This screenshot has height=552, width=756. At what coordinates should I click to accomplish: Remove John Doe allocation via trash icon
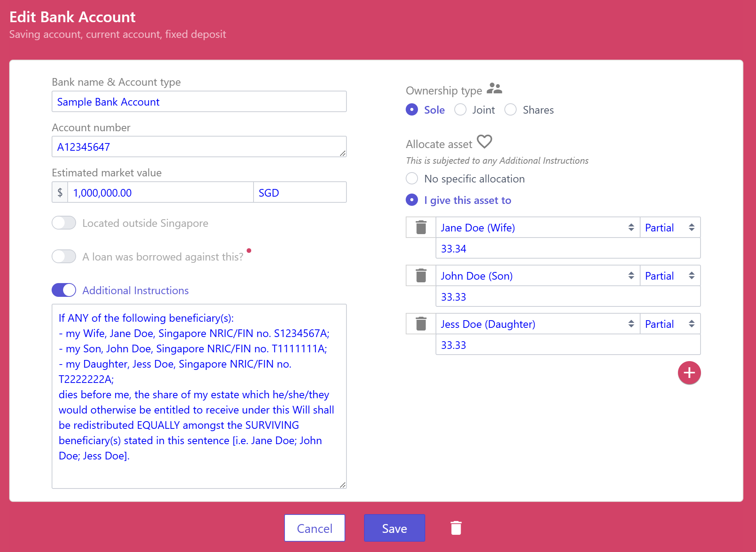pos(421,275)
